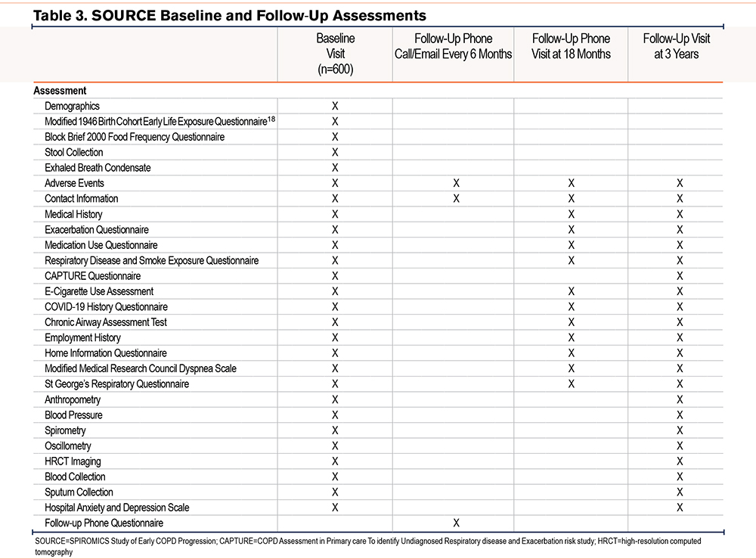Click the 'Medication Use Questionnaire' row label
Viewport: 756px width, 559px height.
(101, 245)
